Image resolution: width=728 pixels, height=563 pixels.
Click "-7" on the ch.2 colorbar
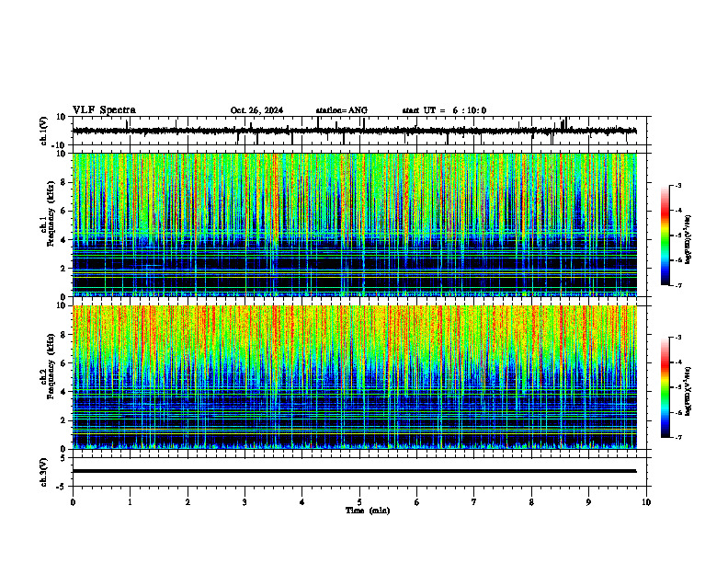tap(678, 438)
